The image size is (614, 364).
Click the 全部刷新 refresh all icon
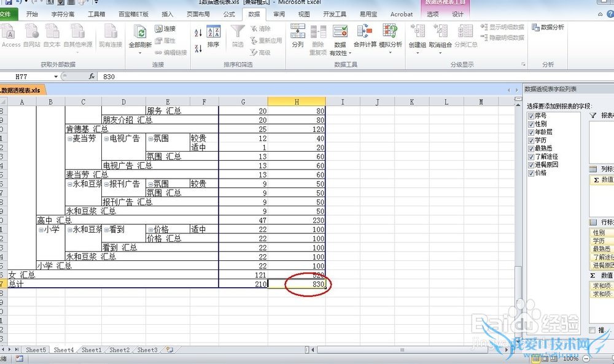click(x=140, y=34)
